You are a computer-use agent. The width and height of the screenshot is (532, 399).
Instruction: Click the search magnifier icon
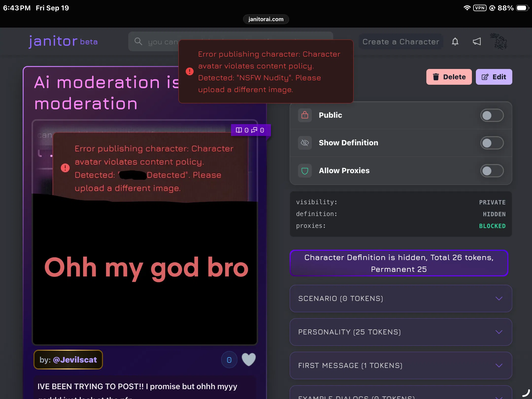138,41
